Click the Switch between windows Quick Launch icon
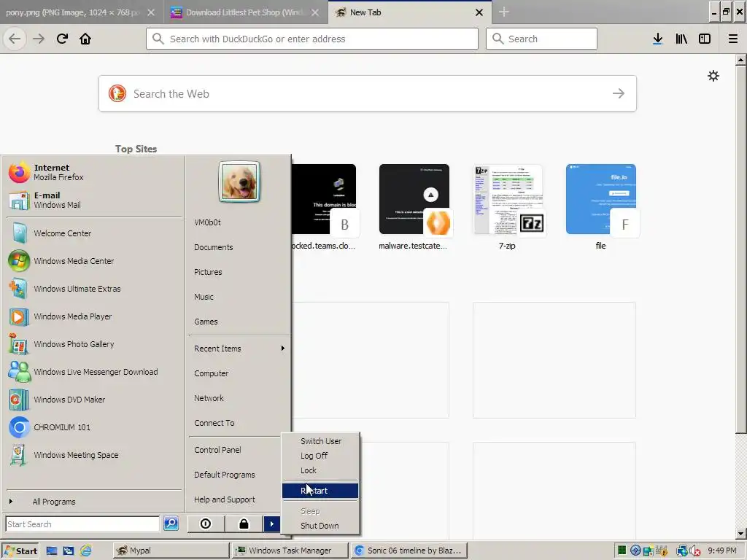747x560 pixels. 69,551
